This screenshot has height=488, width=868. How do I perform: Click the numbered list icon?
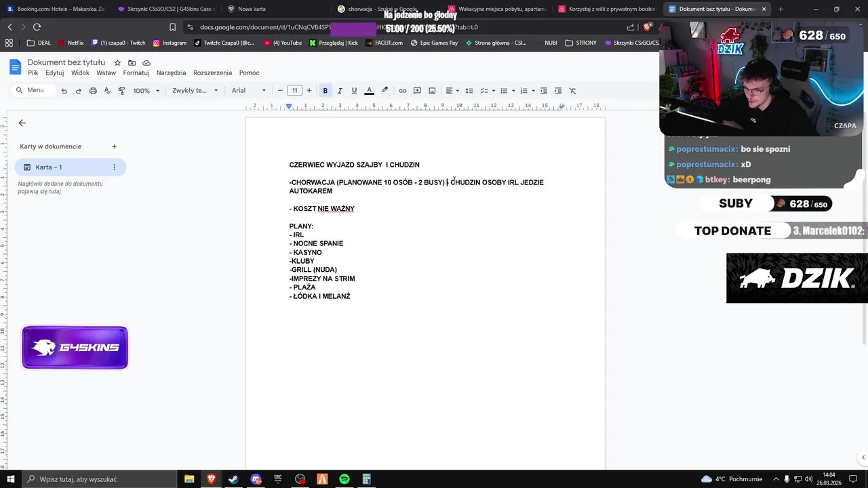[x=524, y=91]
